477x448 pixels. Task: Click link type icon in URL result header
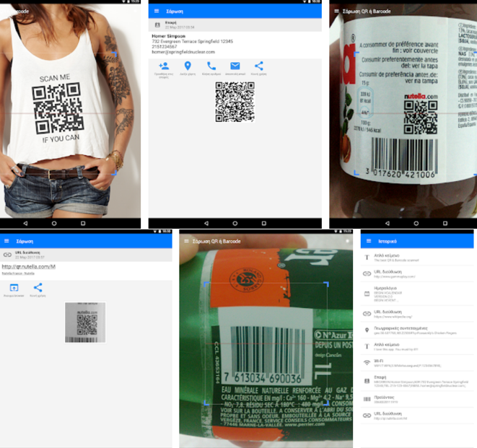pos(7,255)
